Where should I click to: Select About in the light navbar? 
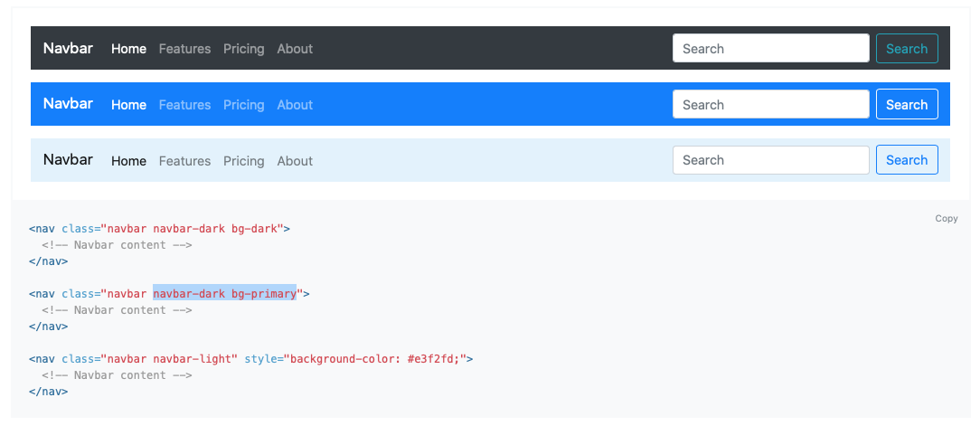coord(295,161)
